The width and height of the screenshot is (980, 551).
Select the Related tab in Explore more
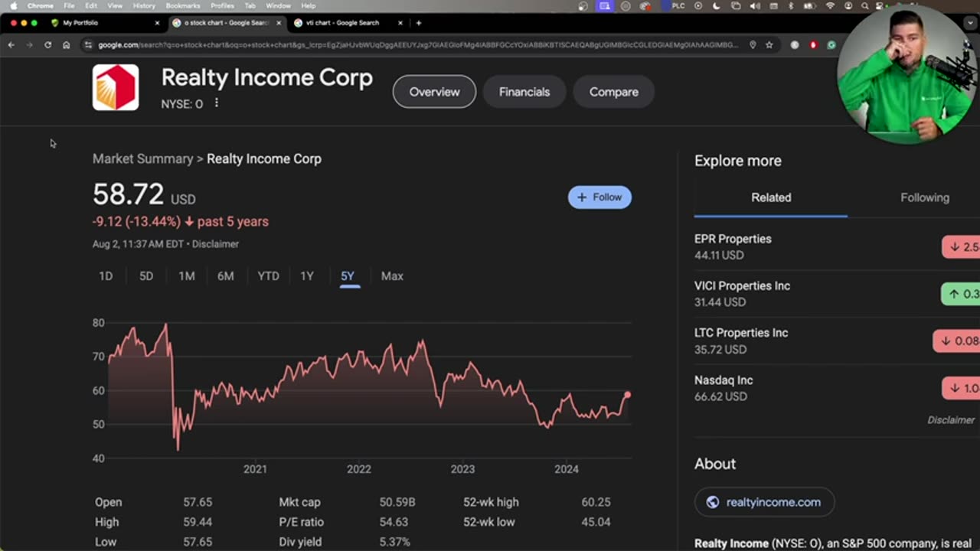point(771,197)
